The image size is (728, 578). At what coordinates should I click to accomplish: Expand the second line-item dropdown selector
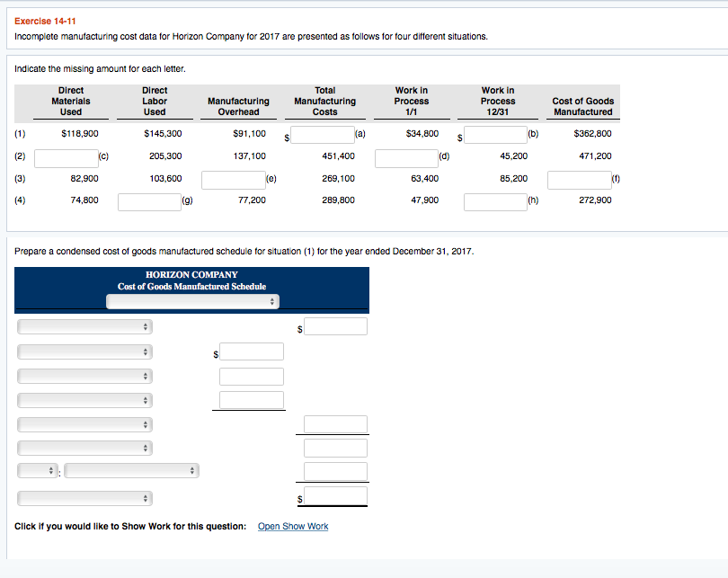pyautogui.click(x=84, y=351)
